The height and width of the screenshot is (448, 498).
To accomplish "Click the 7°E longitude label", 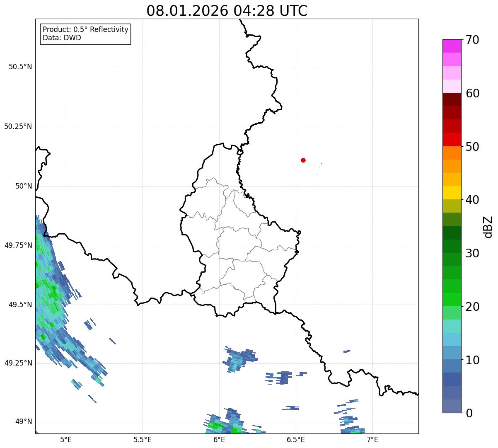I will 372,439.
